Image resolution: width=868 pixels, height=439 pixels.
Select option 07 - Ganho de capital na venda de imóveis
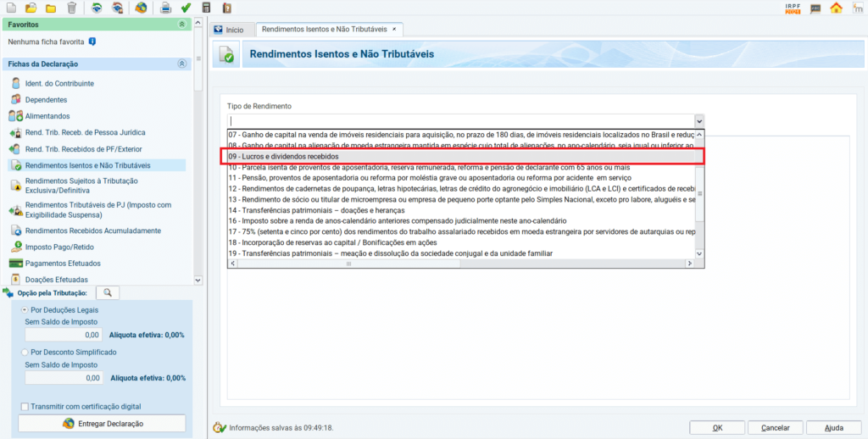(x=460, y=135)
